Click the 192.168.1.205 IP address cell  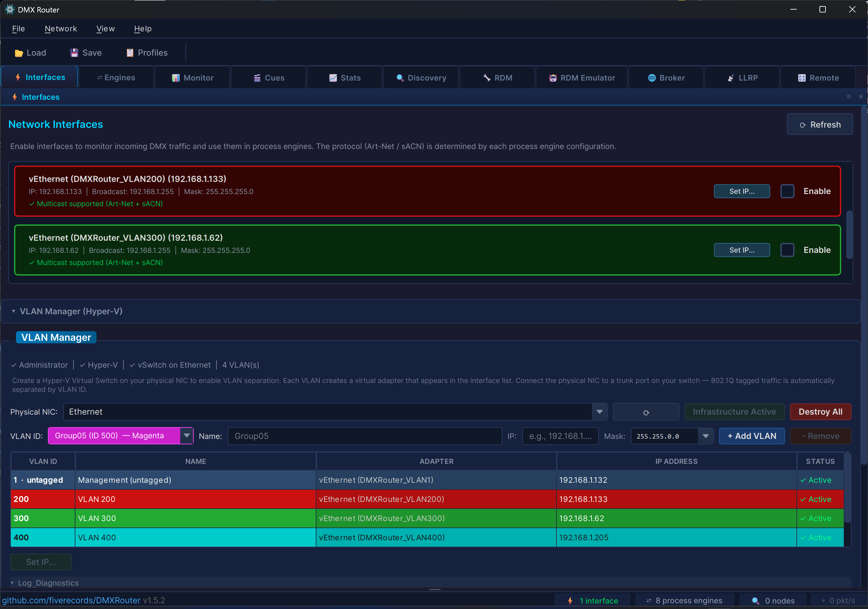coord(676,537)
